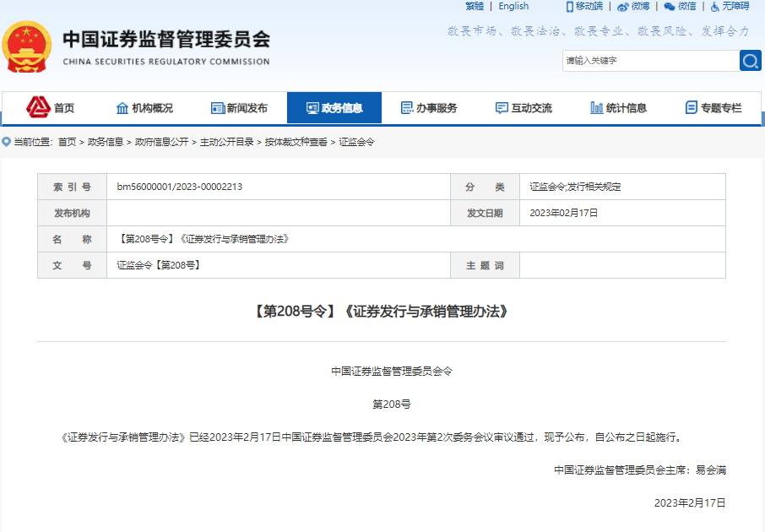Click the 微信 WeChat icon
This screenshot has width=765, height=532.
(x=670, y=7)
